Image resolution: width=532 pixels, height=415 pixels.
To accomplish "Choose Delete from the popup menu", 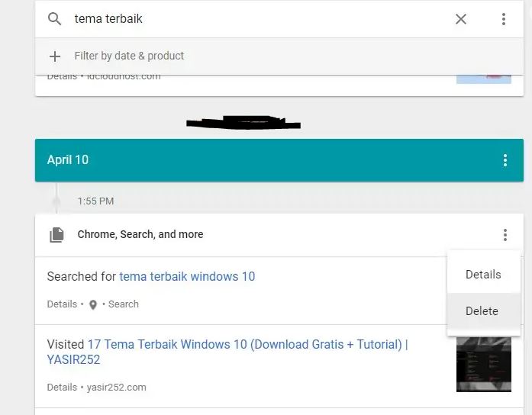I will (483, 311).
